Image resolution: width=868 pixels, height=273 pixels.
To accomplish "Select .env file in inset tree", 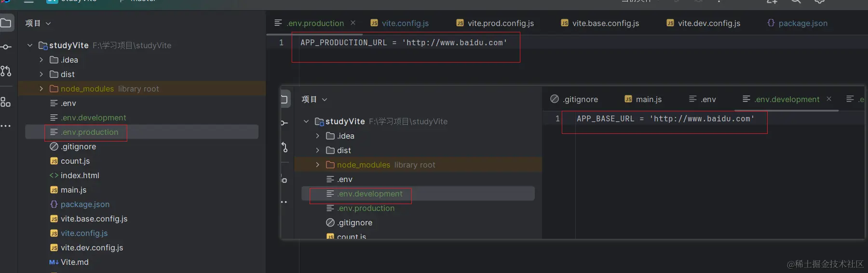I will [339, 179].
